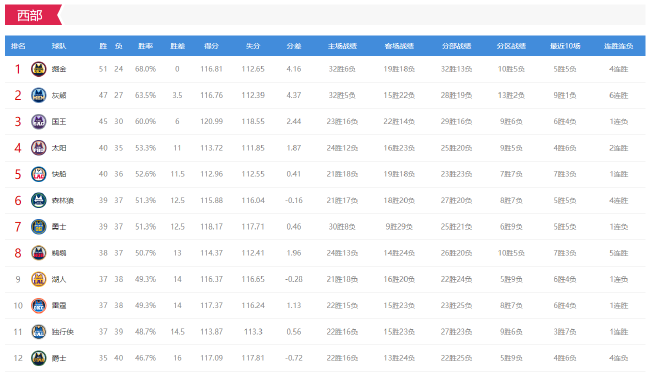Open the 独行侠 team name link
Viewport: 650px width, 372px height.
point(63,332)
